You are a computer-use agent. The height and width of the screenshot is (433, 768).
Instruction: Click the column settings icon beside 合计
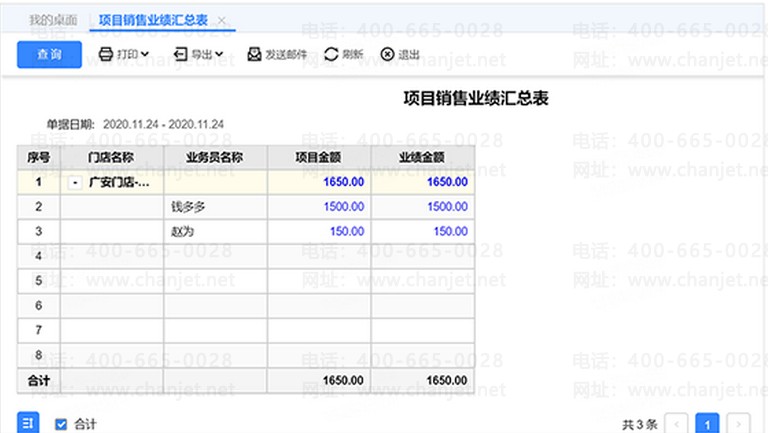[28, 423]
